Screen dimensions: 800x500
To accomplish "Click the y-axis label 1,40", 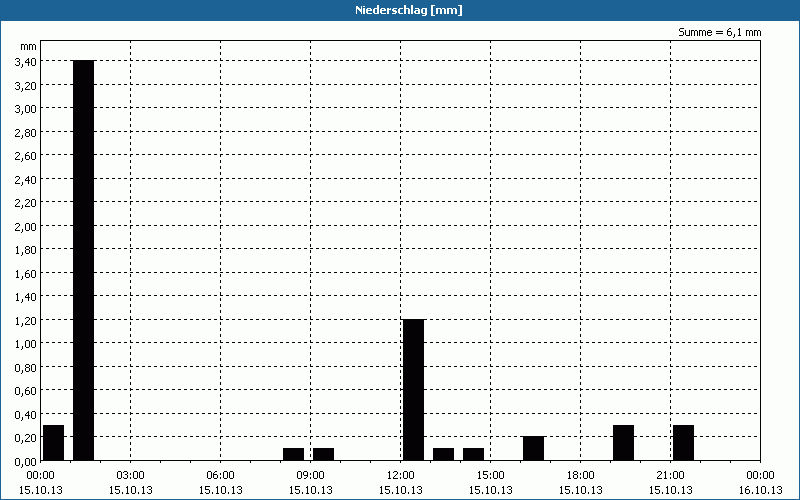I will point(26,297).
